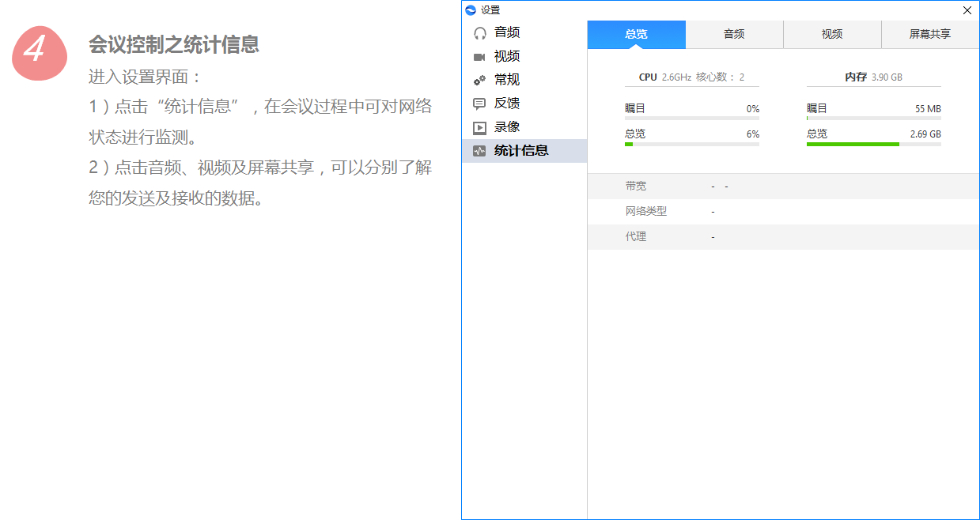
Task: Click the 反馈 speech bubble icon
Action: pyautogui.click(x=480, y=104)
